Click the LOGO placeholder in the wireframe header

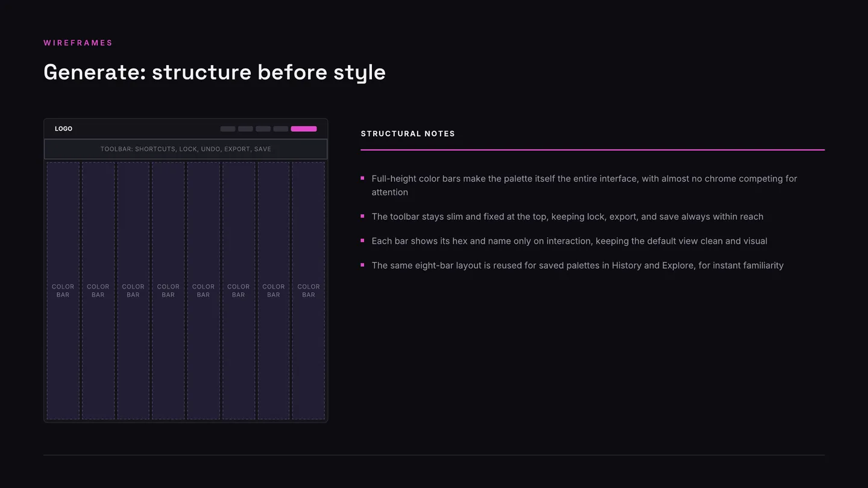(63, 129)
